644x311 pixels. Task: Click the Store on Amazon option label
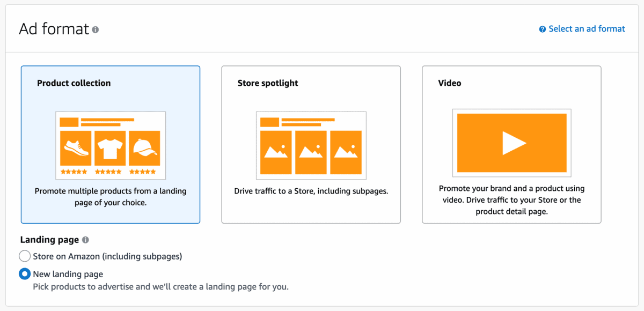pyautogui.click(x=107, y=256)
